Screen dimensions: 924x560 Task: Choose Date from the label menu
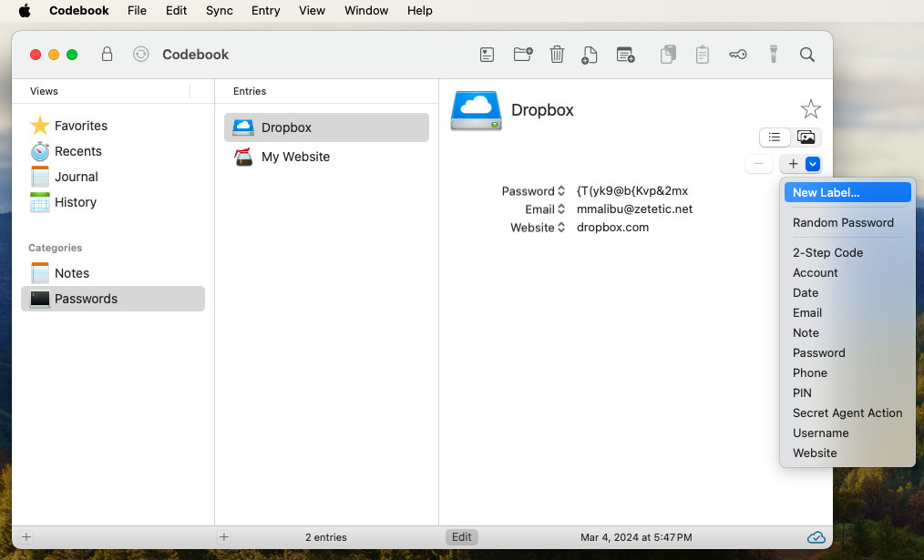click(847, 292)
